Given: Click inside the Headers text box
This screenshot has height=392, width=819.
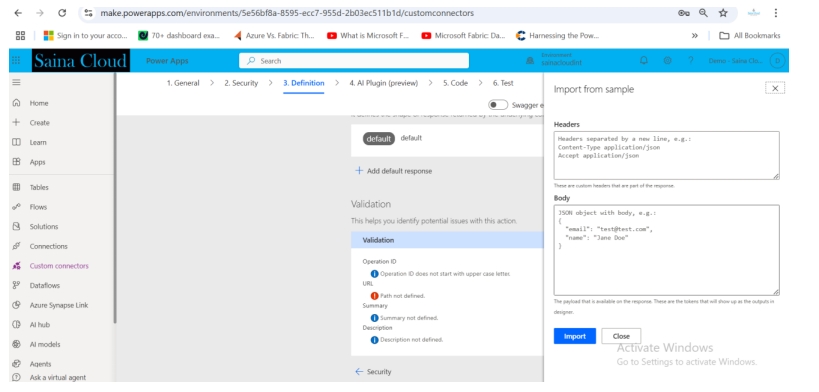Looking at the screenshot, I should coord(666,156).
